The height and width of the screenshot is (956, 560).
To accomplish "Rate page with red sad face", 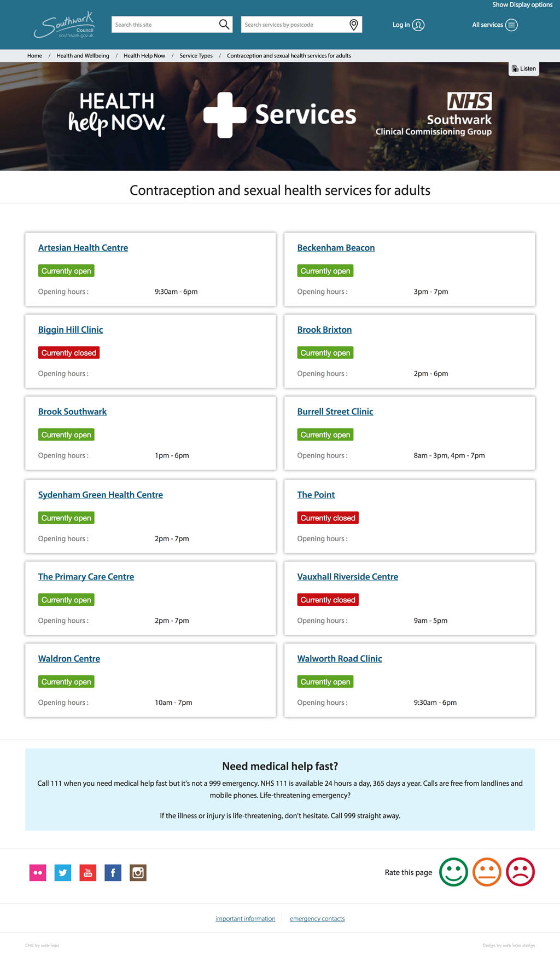I will point(520,872).
